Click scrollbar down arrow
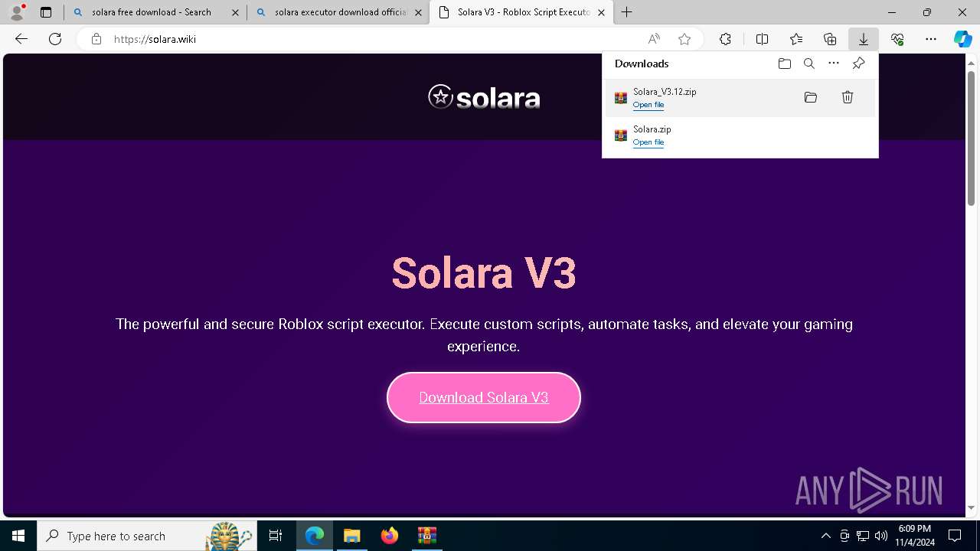The height and width of the screenshot is (551, 980). click(972, 508)
